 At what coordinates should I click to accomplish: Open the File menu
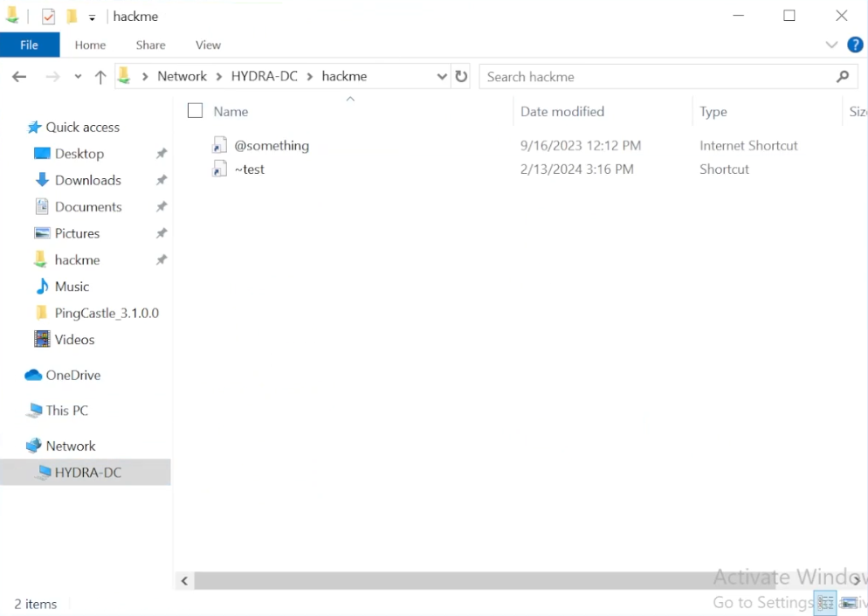click(29, 45)
